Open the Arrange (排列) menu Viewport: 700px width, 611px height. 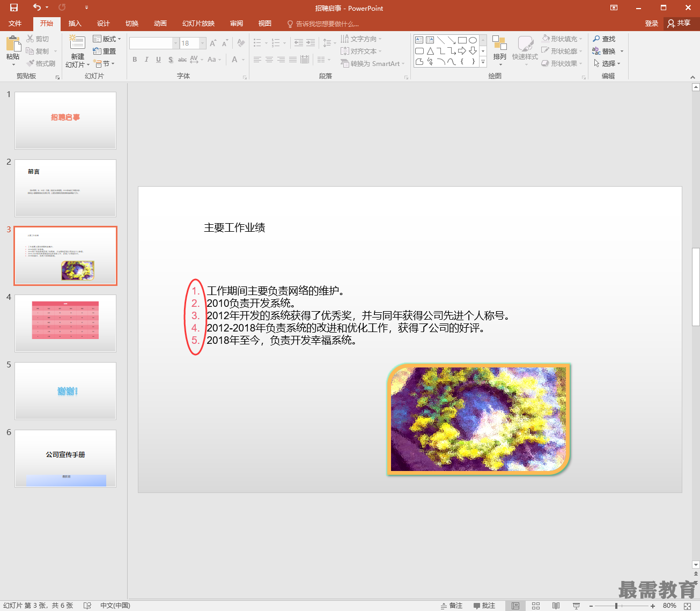[x=499, y=51]
